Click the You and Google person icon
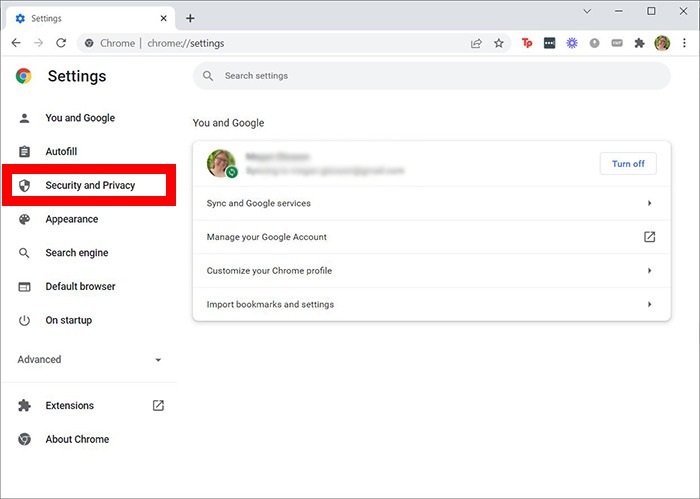Screen dimensions: 700x499 click(x=24, y=118)
